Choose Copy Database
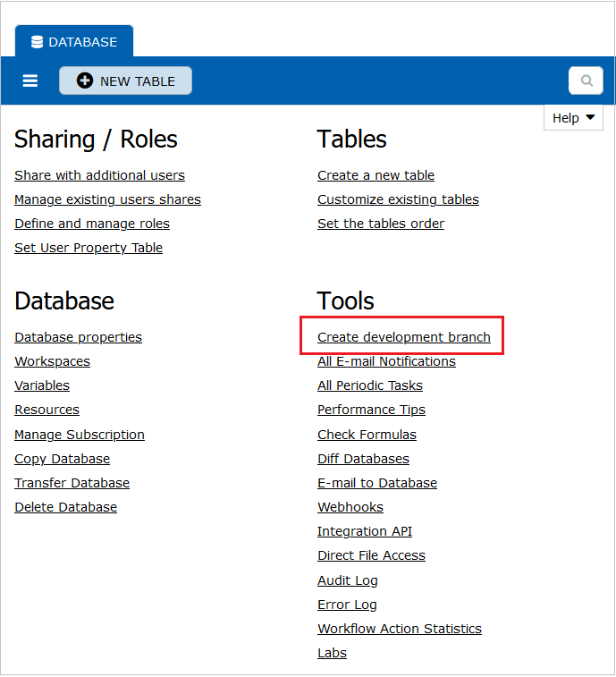The width and height of the screenshot is (616, 677). coord(63,459)
